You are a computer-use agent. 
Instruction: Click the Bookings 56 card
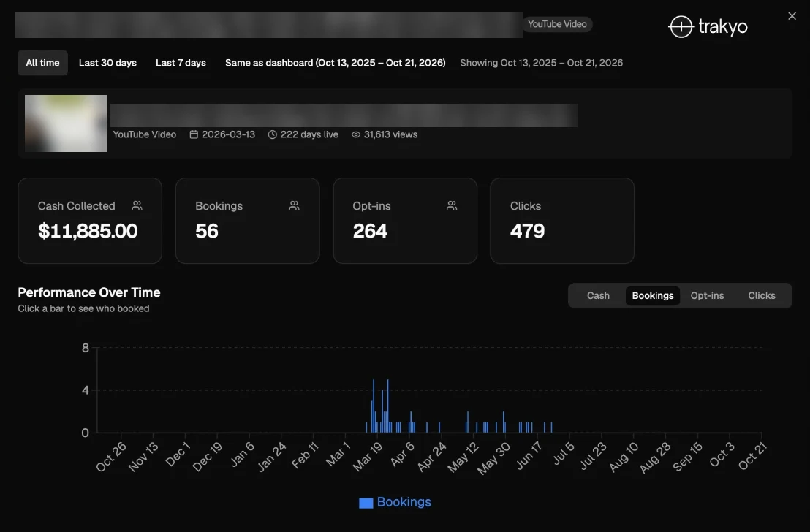pyautogui.click(x=247, y=221)
